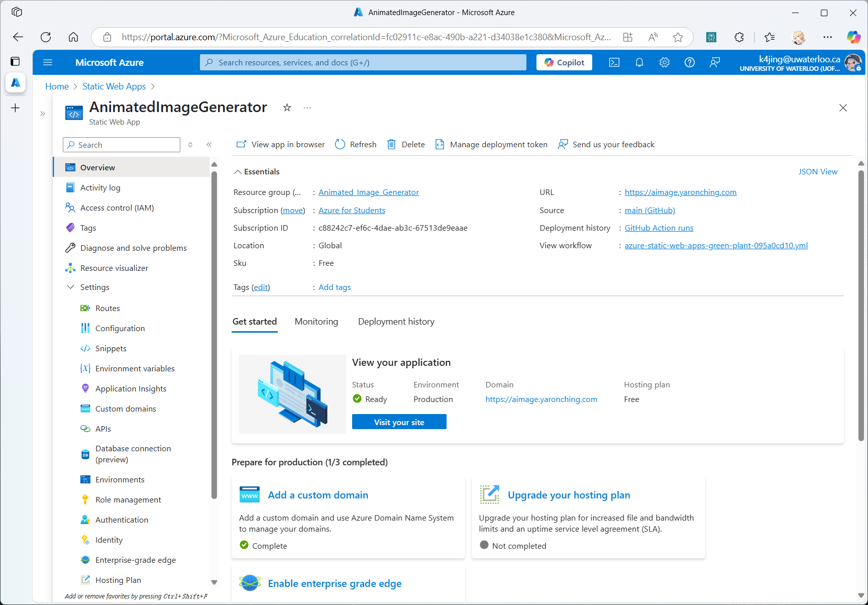
Task: Click the Visit your site button
Action: 399,422
